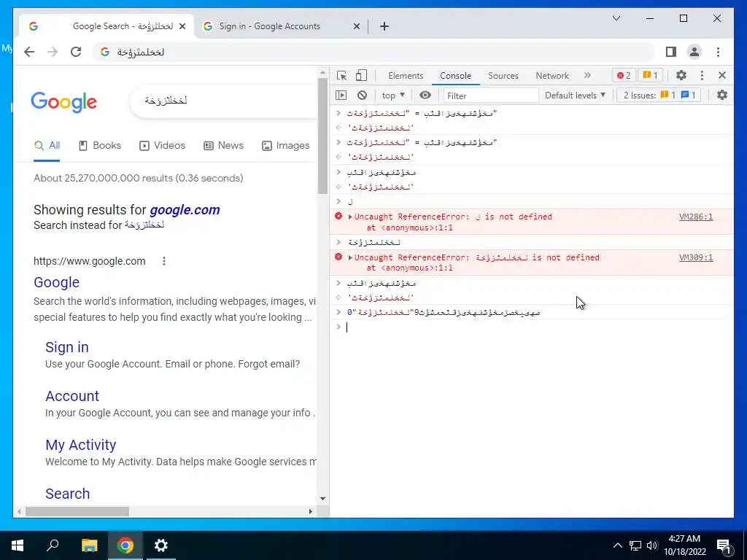747x560 pixels.
Task: Open the Account sitelink
Action: (x=72, y=396)
